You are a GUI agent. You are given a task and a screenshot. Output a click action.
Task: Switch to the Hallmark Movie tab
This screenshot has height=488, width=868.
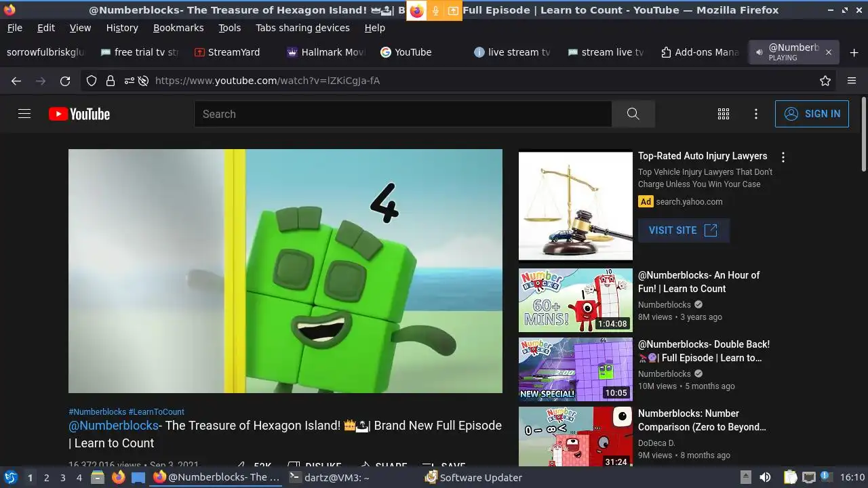tap(326, 52)
